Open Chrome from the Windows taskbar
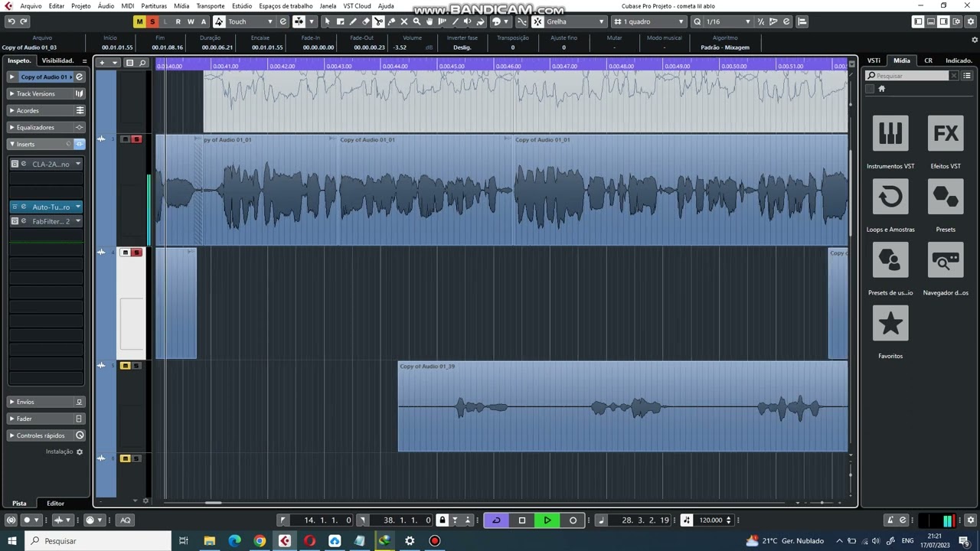The image size is (980, 551). click(260, 541)
